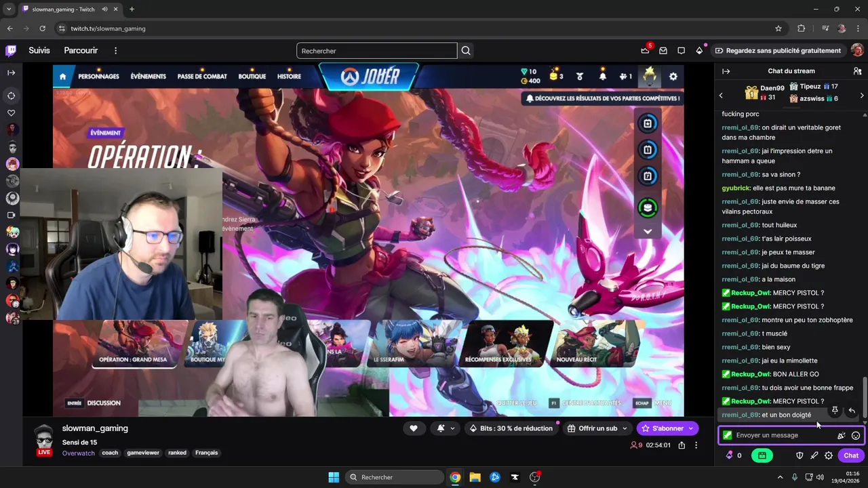Image resolution: width=868 pixels, height=488 pixels.
Task: Click the Get Bits diamond icon in header
Action: (699, 51)
